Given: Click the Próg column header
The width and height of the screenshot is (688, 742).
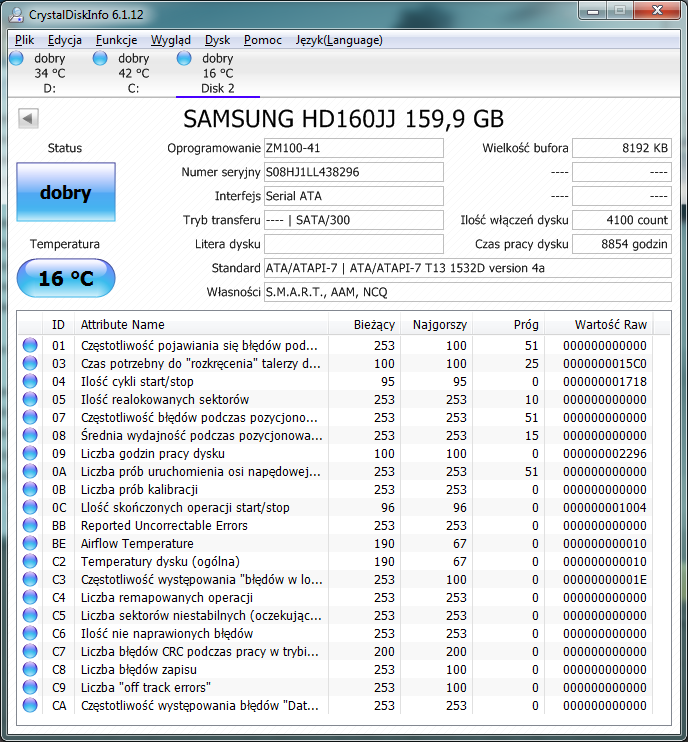Looking at the screenshot, I should point(509,325).
